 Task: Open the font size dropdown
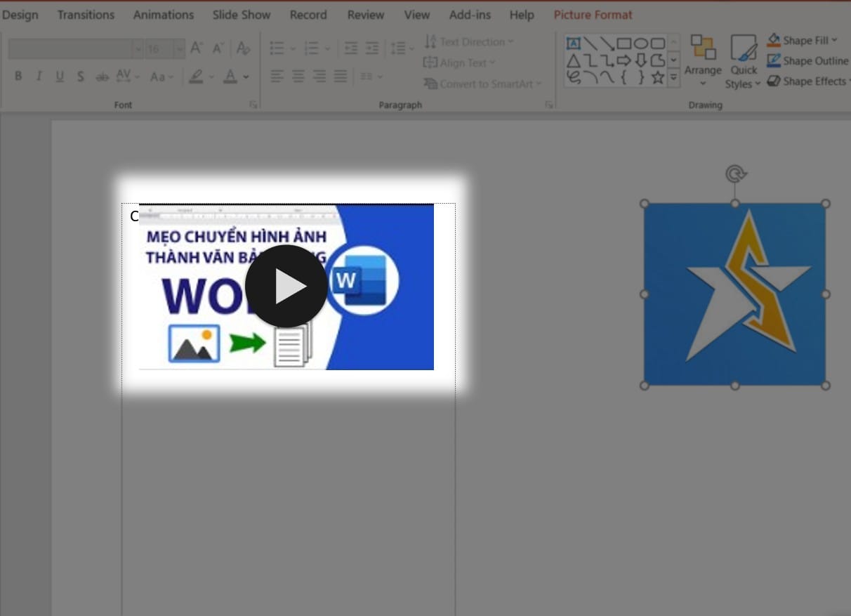[x=179, y=48]
